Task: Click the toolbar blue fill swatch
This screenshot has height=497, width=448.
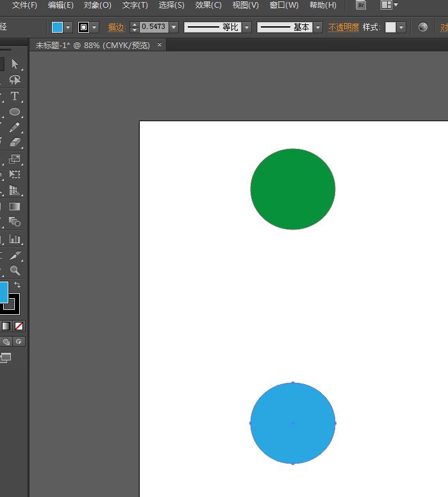Action: point(4,292)
